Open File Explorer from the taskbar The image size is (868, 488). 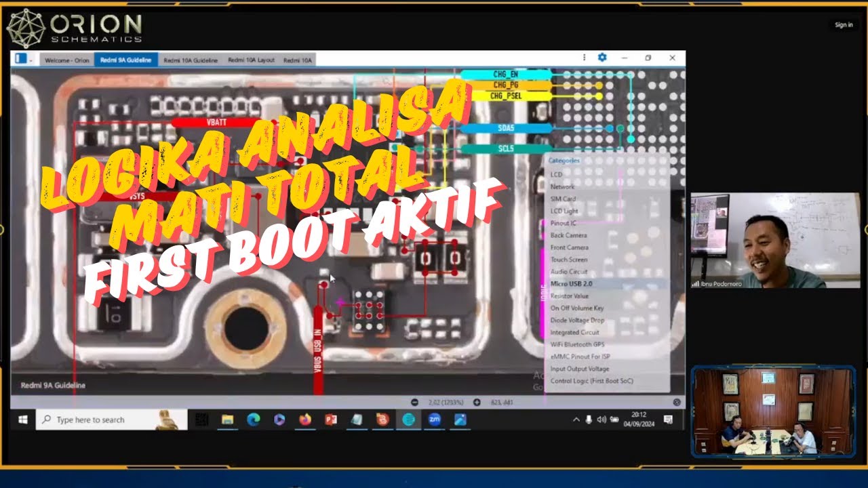227,420
